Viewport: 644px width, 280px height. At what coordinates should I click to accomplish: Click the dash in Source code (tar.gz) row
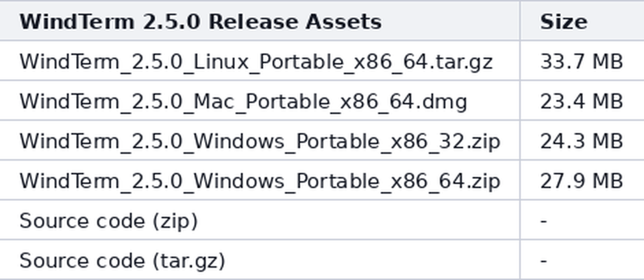pyautogui.click(x=544, y=261)
